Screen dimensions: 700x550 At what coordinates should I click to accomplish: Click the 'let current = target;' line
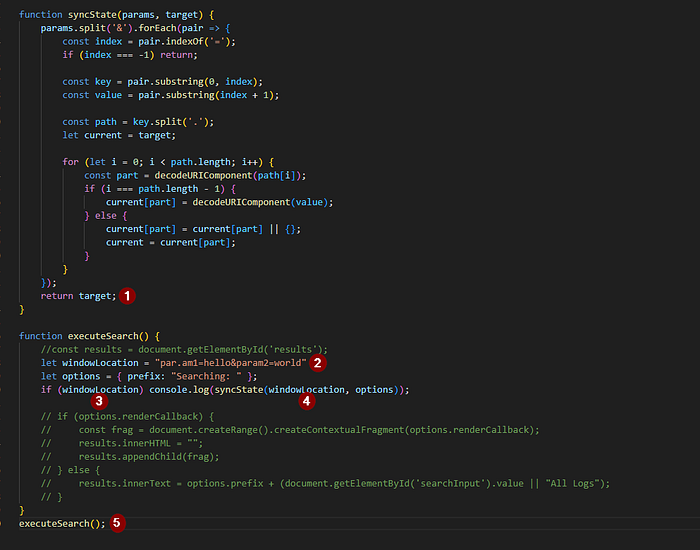119,135
